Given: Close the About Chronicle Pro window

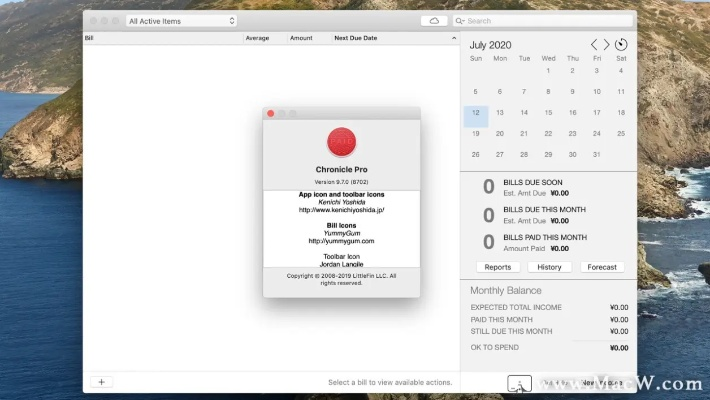Looking at the screenshot, I should tap(270, 114).
